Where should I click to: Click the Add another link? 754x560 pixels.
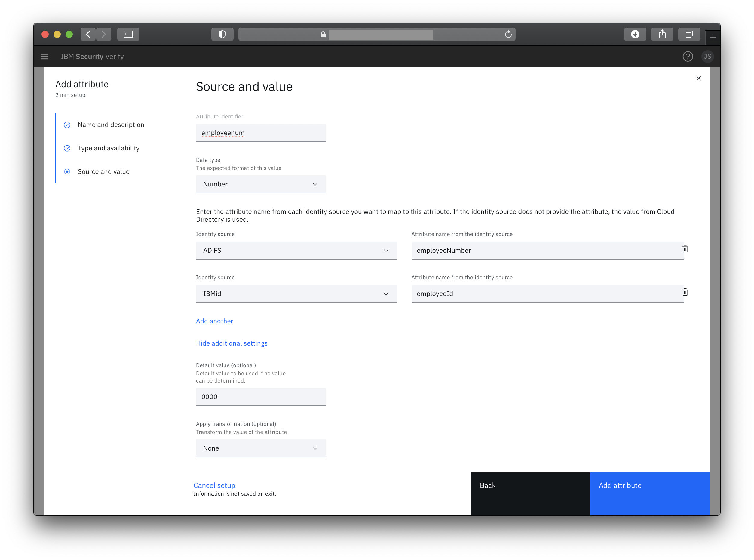[215, 321]
